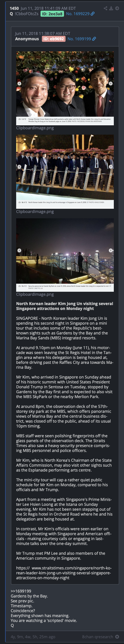Click the share icon for post 1450
This screenshot has width=124, height=644.
tap(106, 8)
